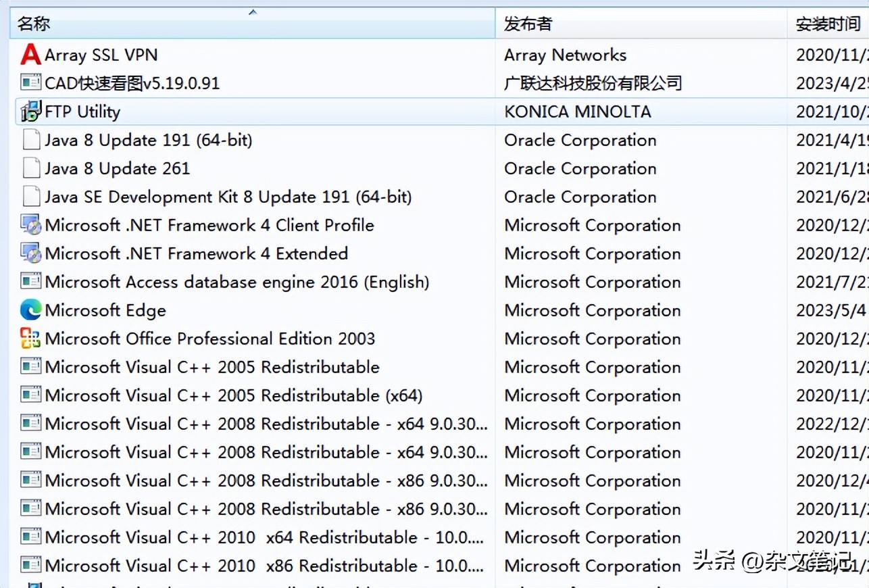This screenshot has height=588, width=869.
Task: Click the CAD快速看图 program icon
Action: 30,83
